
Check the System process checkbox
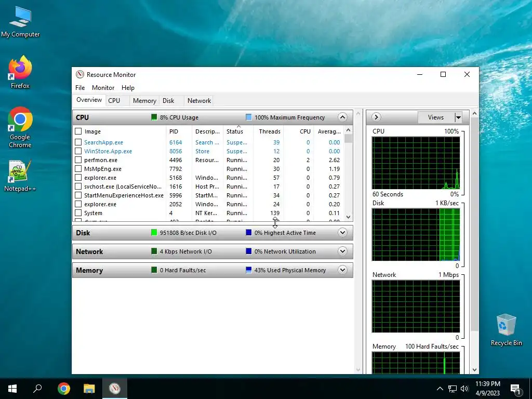[78, 212]
